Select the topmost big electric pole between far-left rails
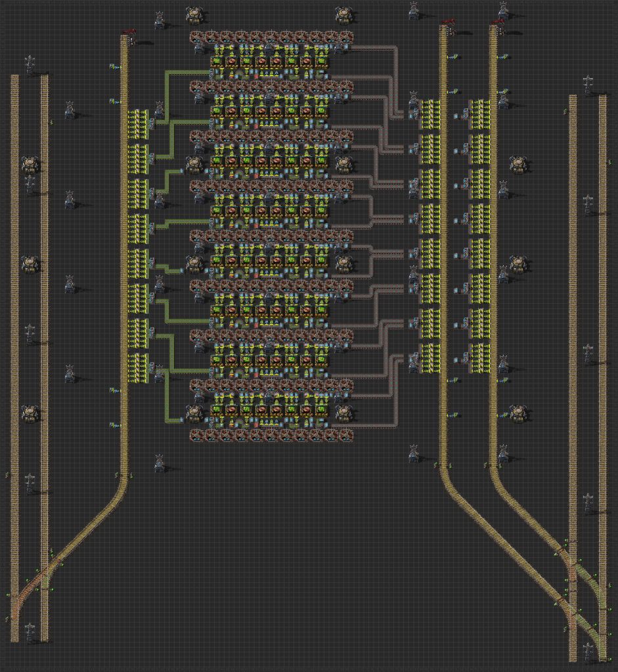618x672 pixels. 30,65
